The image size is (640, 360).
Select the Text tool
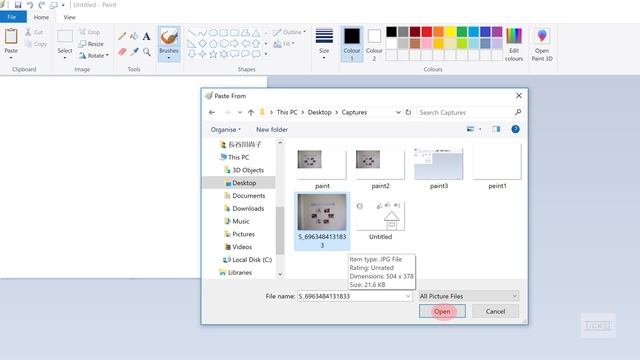146,36
